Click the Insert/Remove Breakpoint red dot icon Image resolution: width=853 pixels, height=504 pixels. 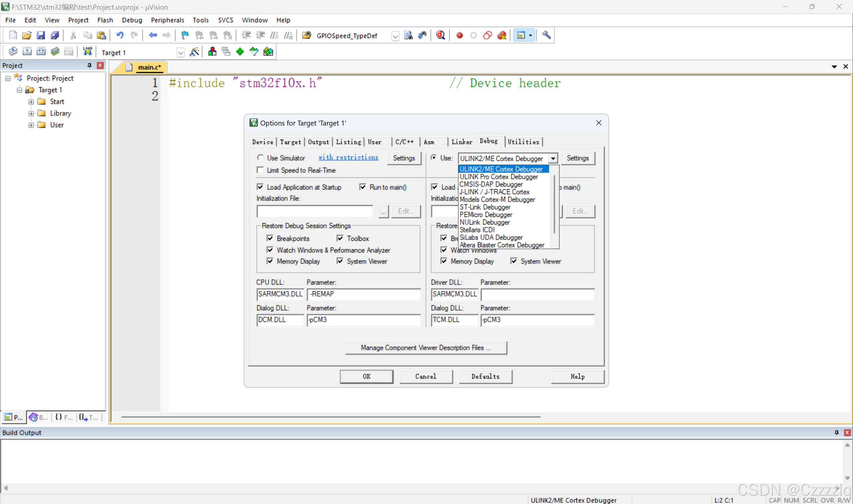click(x=459, y=35)
